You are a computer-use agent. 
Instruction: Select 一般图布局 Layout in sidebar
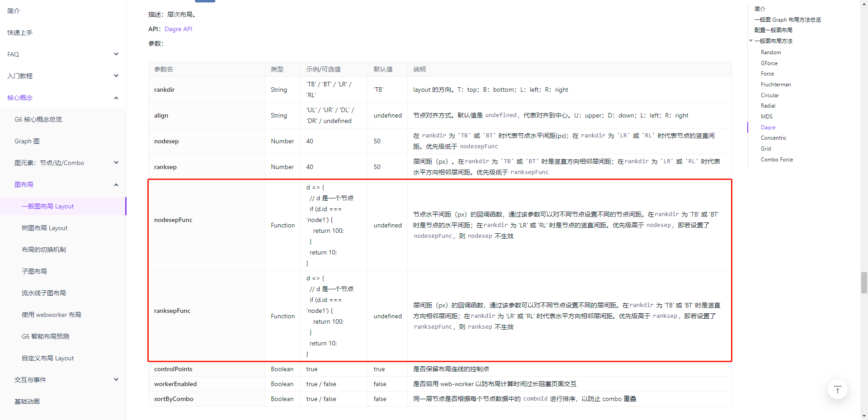(x=47, y=206)
